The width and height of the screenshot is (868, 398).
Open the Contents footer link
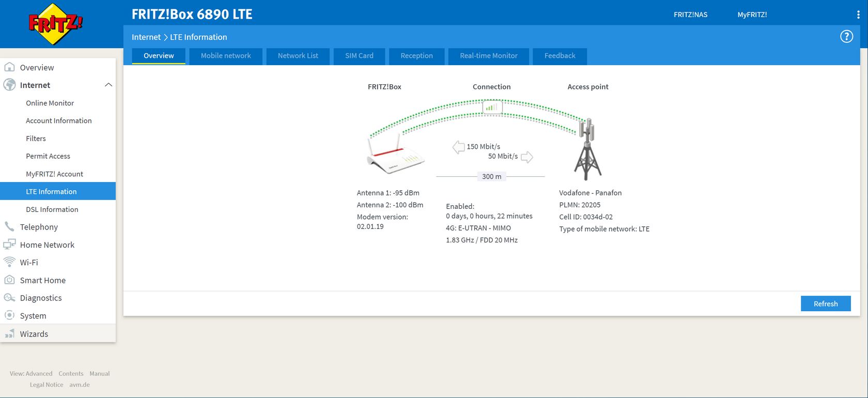tap(71, 374)
